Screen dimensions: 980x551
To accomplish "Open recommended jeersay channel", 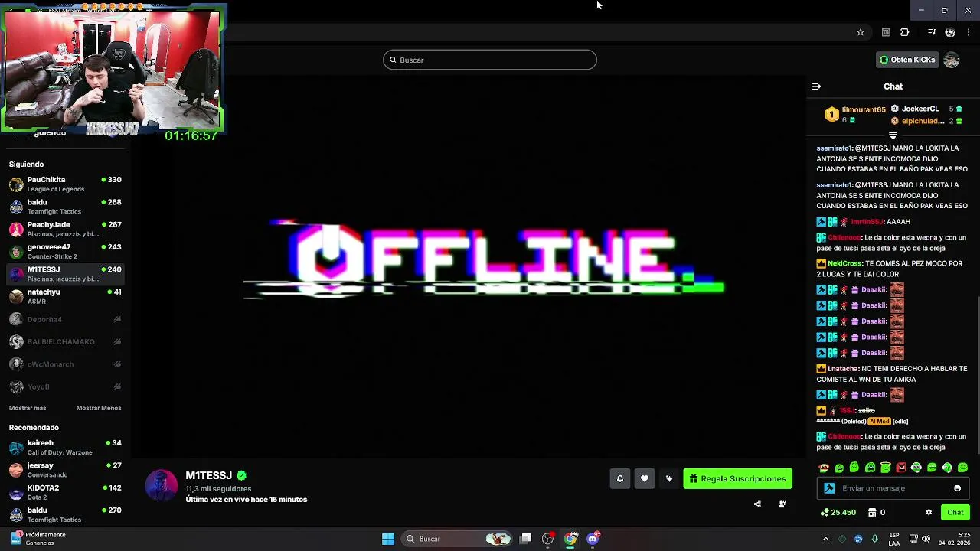I will tap(65, 470).
